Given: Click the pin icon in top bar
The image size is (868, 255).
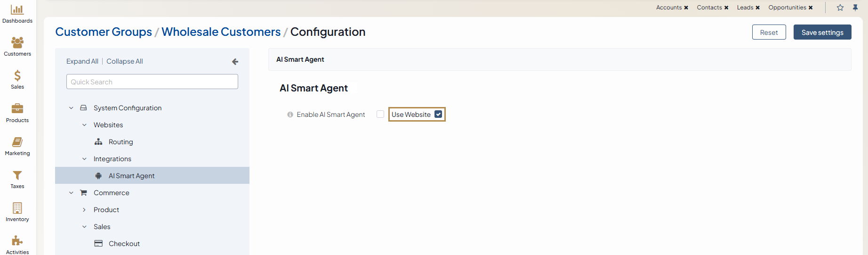Looking at the screenshot, I should [855, 8].
